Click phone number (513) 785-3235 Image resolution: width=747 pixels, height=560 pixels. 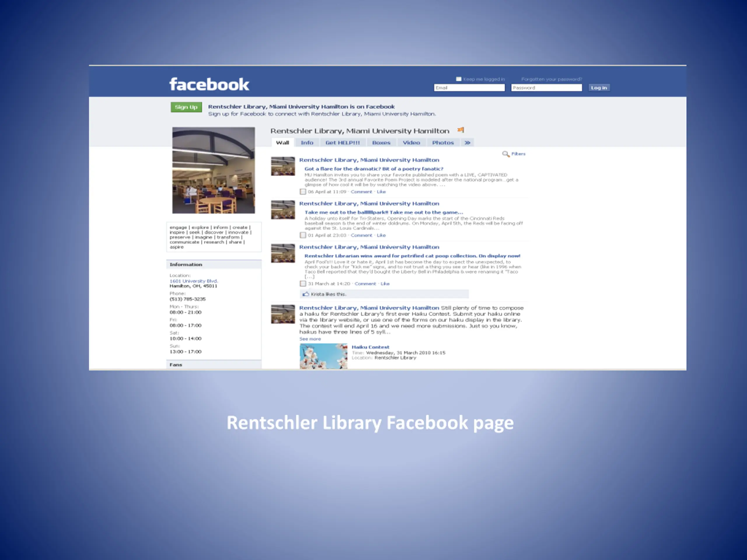(187, 299)
